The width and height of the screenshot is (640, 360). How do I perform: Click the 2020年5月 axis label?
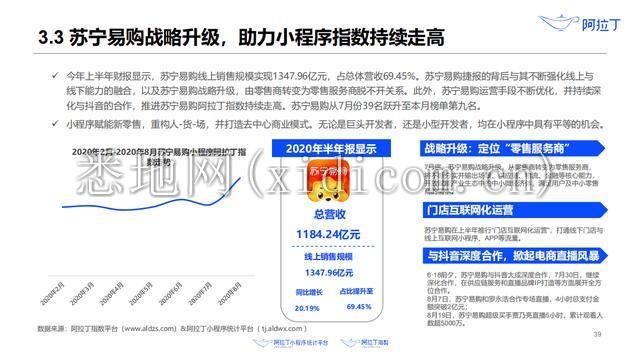[141, 293]
